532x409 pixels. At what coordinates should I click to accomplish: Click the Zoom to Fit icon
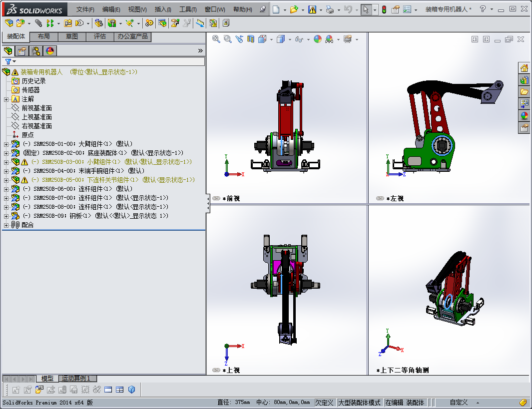click(x=216, y=39)
